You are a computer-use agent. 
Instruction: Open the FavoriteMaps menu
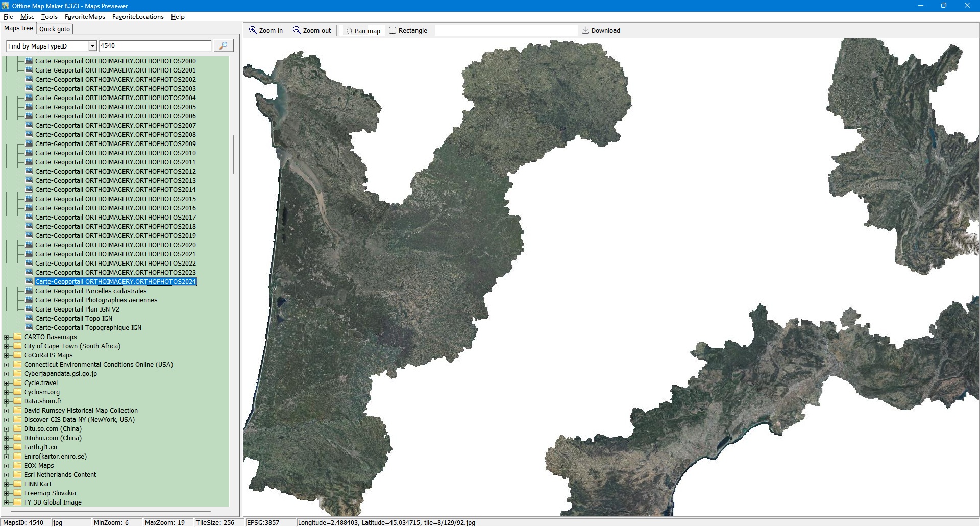[x=85, y=17]
